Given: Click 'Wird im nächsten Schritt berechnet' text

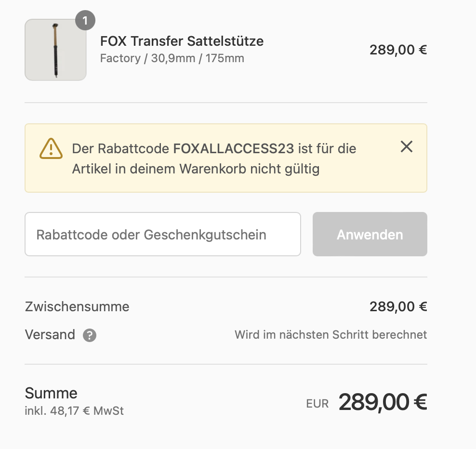Looking at the screenshot, I should point(331,334).
